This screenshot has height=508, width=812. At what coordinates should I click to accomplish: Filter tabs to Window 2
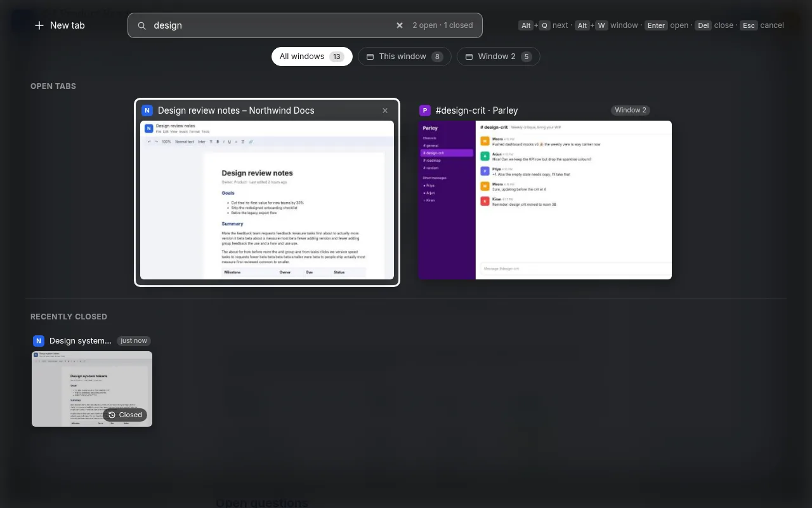pos(498,57)
